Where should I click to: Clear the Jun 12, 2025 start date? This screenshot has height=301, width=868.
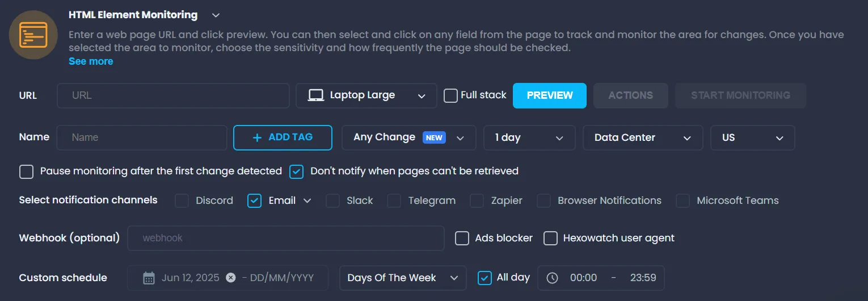tap(230, 278)
